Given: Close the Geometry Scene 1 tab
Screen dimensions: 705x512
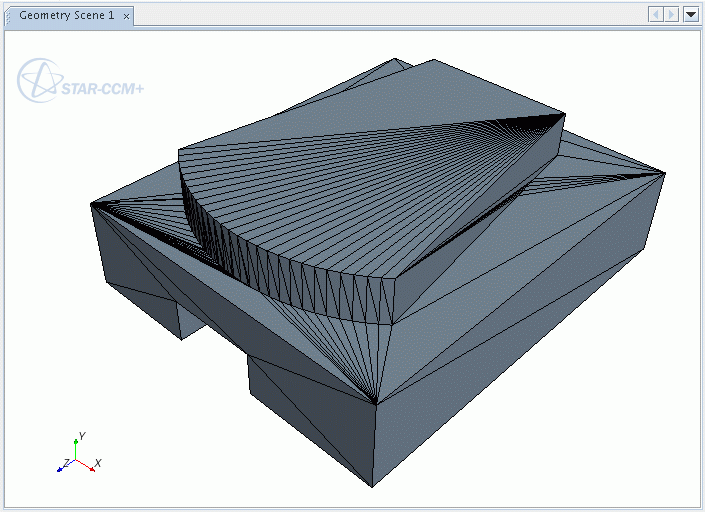Looking at the screenshot, I should click(126, 17).
